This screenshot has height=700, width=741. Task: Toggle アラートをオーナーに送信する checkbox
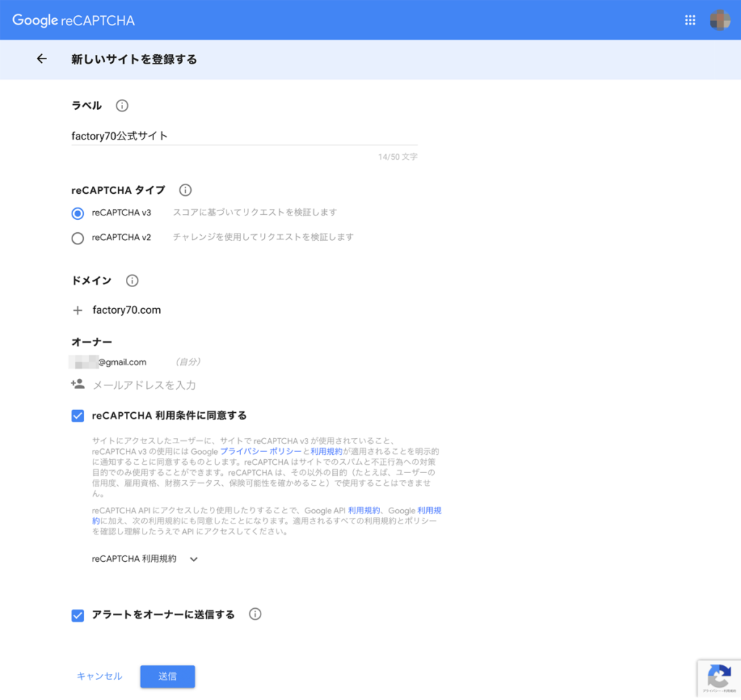(x=77, y=615)
